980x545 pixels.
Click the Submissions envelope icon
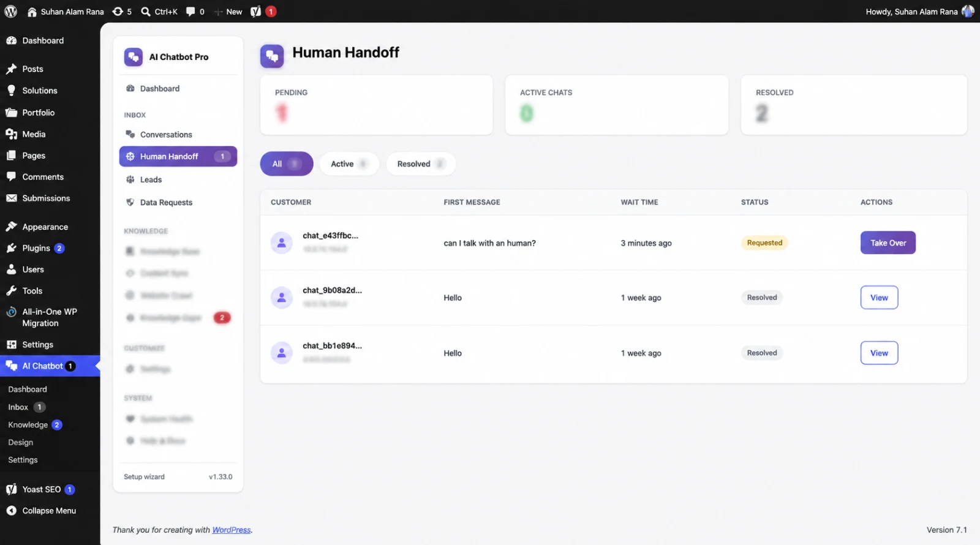(x=11, y=198)
